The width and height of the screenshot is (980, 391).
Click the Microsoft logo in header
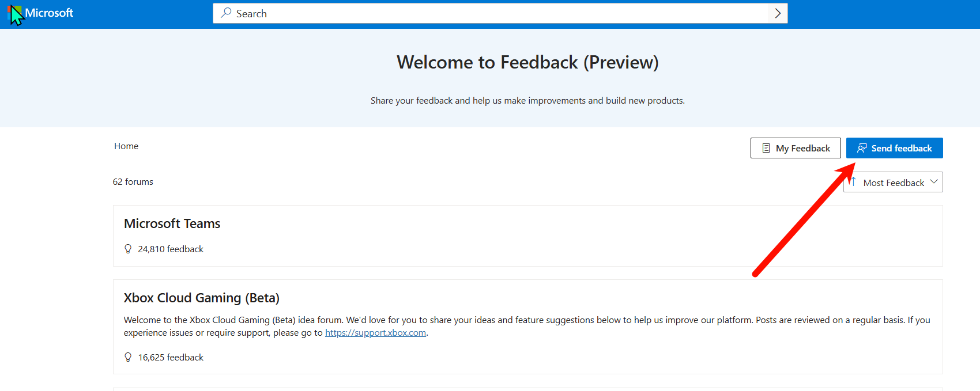41,13
